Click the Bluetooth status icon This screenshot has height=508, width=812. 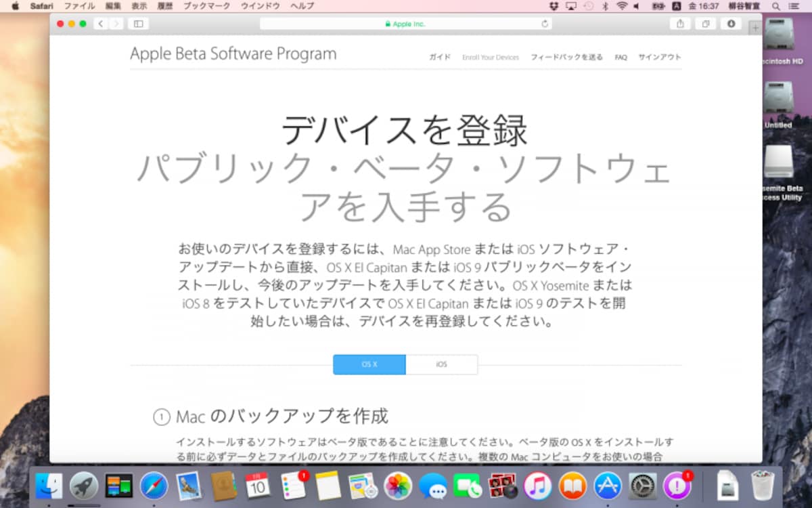[x=606, y=6]
